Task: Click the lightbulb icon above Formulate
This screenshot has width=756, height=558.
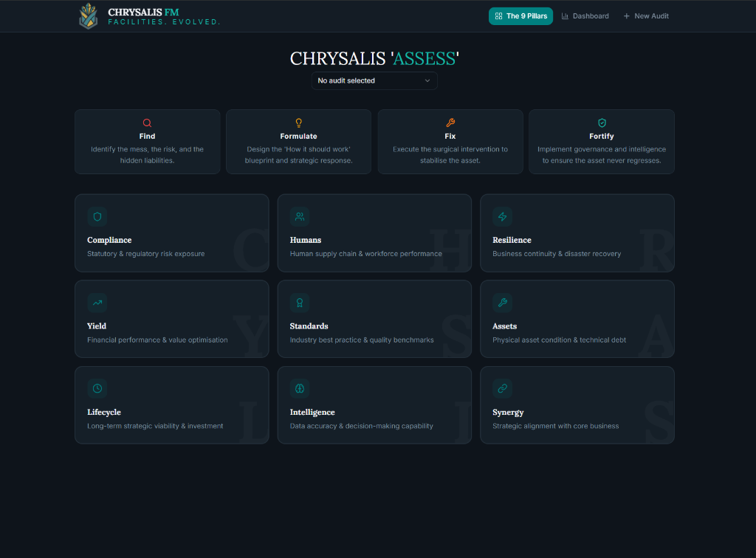Action: click(298, 123)
